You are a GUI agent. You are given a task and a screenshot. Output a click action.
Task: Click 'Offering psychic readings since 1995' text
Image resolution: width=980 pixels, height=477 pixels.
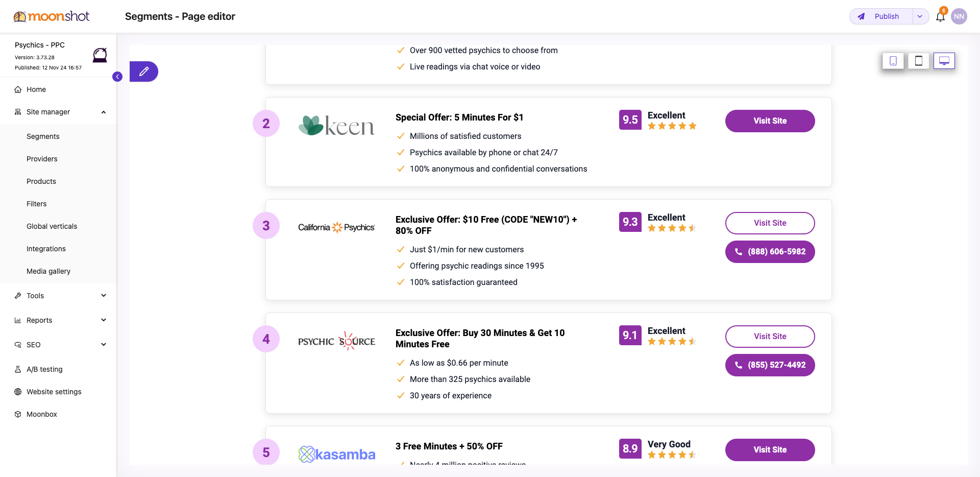477,266
